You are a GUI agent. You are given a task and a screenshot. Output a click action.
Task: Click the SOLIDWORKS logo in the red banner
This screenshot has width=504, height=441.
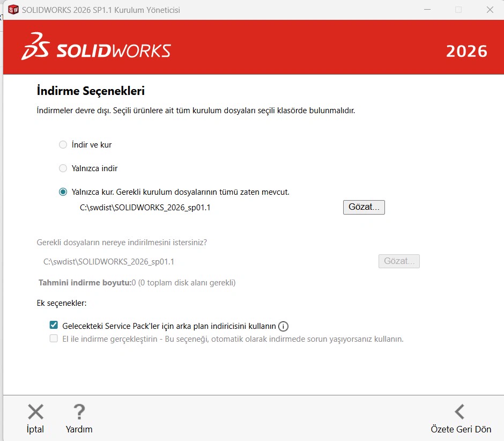[x=96, y=47]
